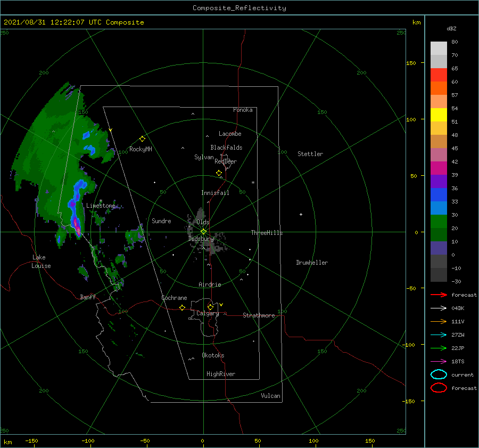Click the Calgary city label
Viewport: 479px width, 448px height.
(x=208, y=313)
